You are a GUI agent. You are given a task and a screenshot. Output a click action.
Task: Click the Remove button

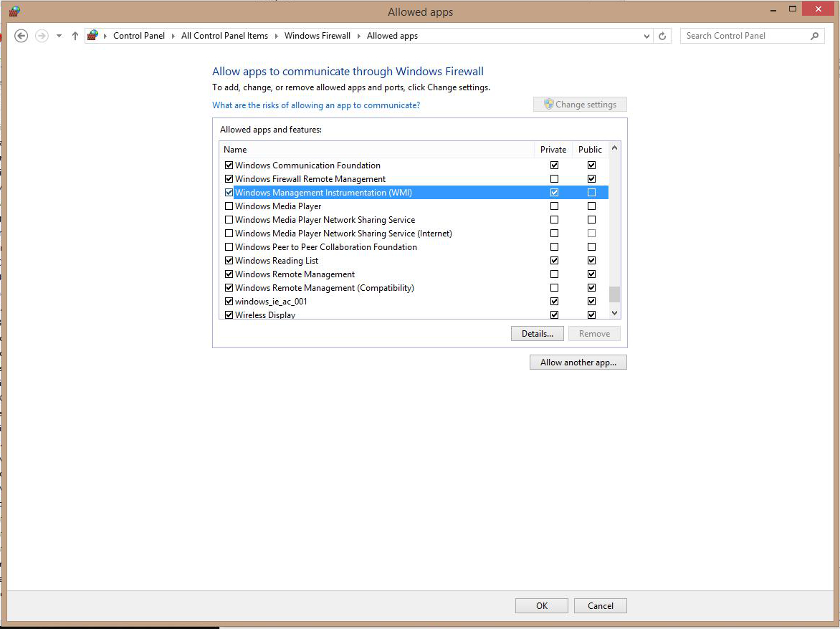click(594, 334)
